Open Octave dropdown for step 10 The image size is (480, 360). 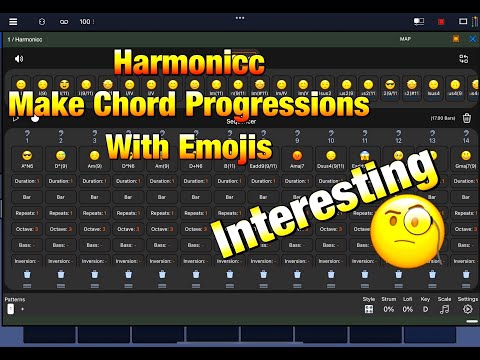point(331,229)
